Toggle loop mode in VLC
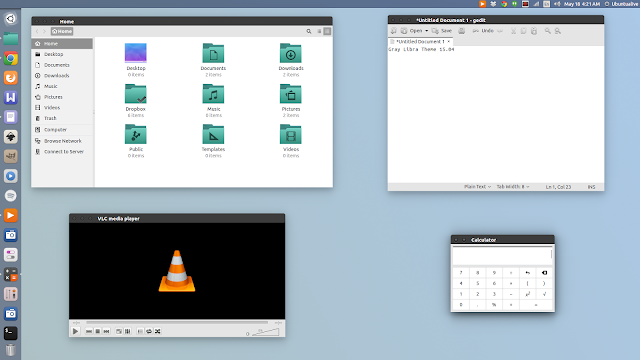 (149, 331)
